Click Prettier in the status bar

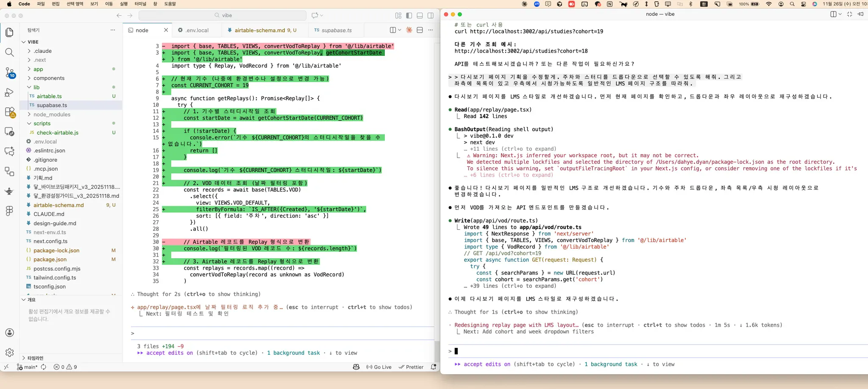(411, 367)
